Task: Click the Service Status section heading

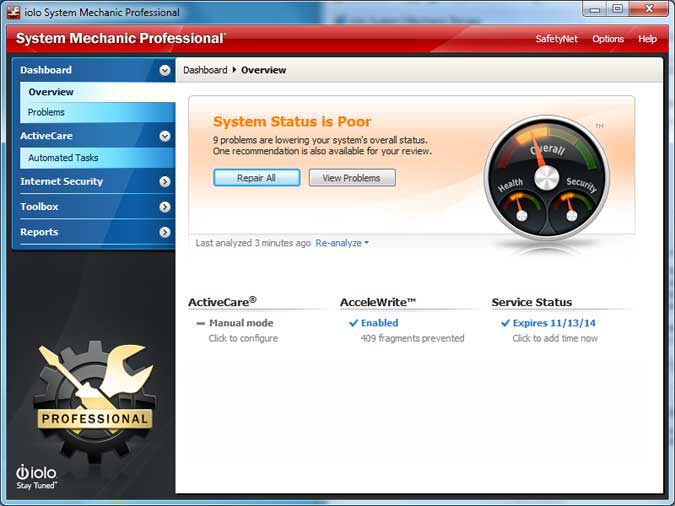Action: (x=532, y=302)
